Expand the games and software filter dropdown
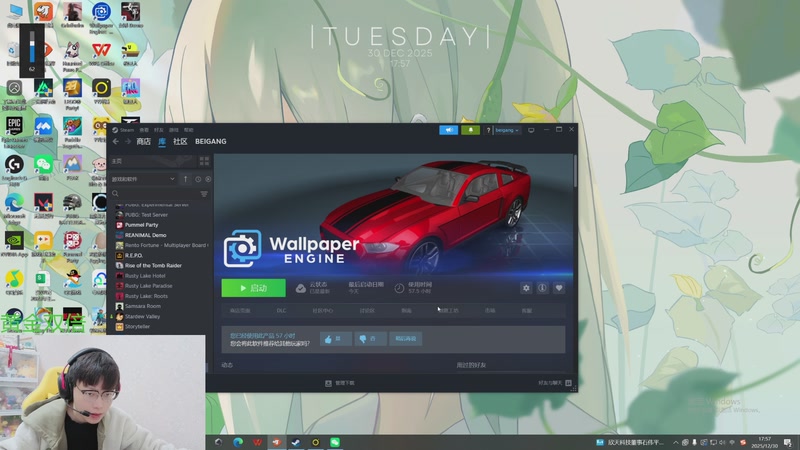The height and width of the screenshot is (450, 800). pos(143,179)
